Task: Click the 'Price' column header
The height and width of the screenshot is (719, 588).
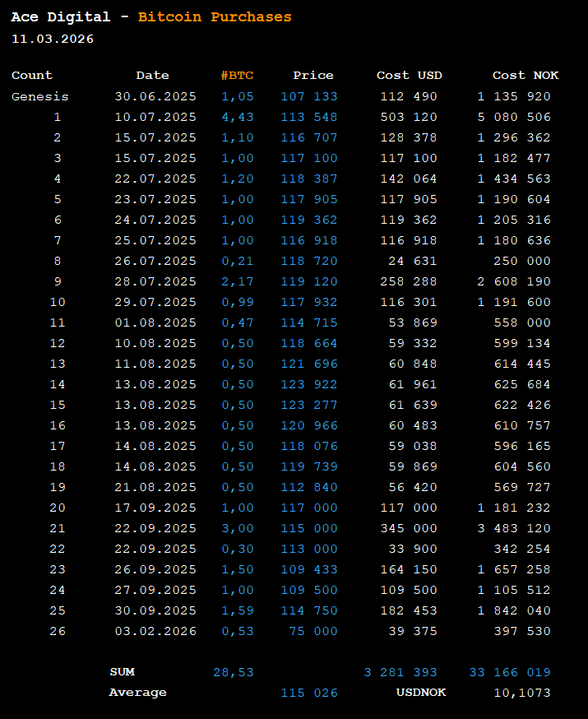Action: tap(313, 75)
